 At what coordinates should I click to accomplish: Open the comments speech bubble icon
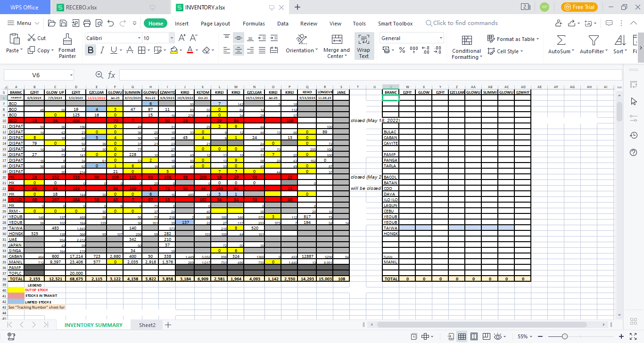click(609, 23)
